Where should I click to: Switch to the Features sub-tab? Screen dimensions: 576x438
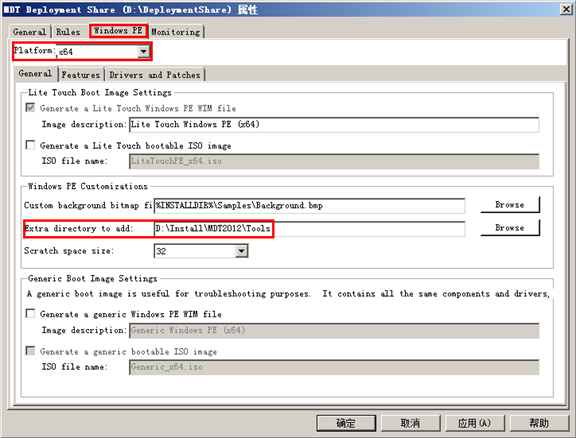coord(81,75)
